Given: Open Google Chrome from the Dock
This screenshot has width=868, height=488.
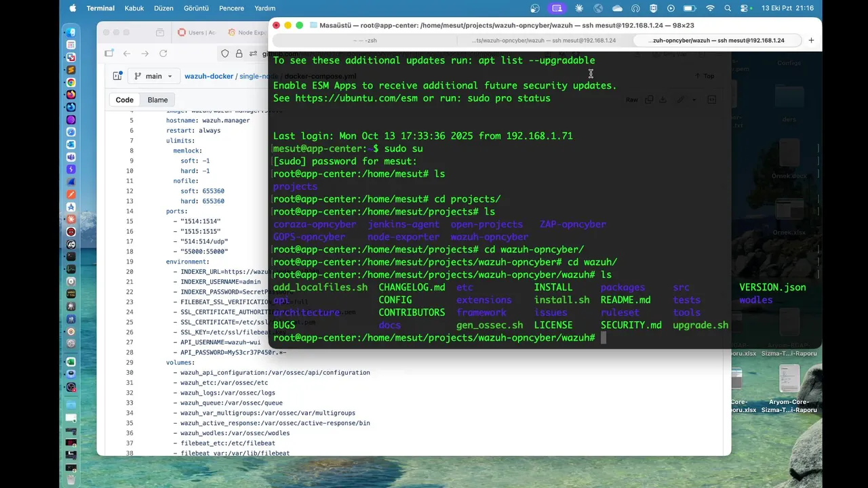Looking at the screenshot, I should click(71, 82).
